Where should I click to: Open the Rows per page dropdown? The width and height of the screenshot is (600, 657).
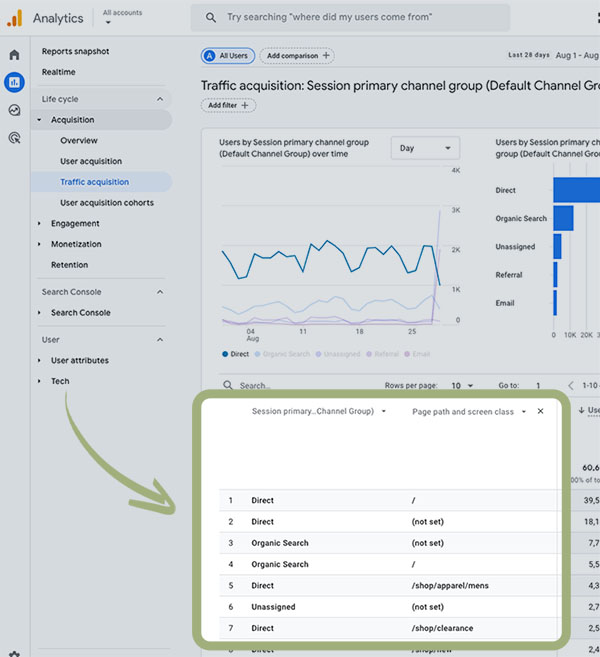462,385
